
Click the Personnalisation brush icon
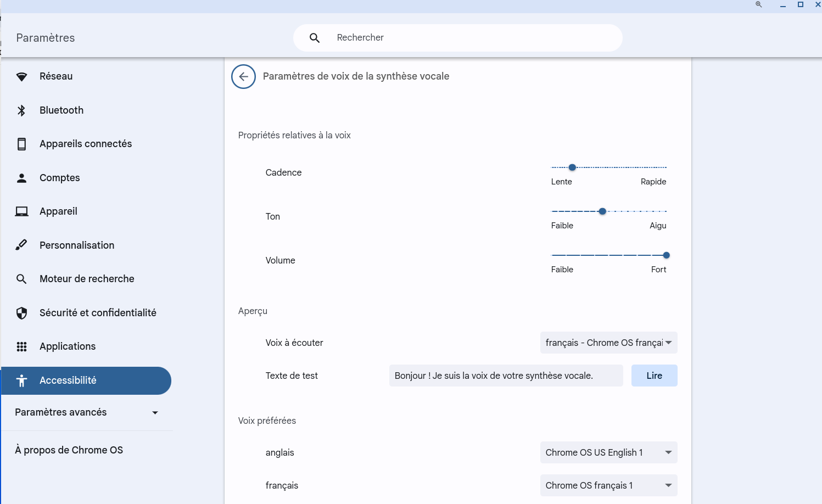pyautogui.click(x=21, y=245)
